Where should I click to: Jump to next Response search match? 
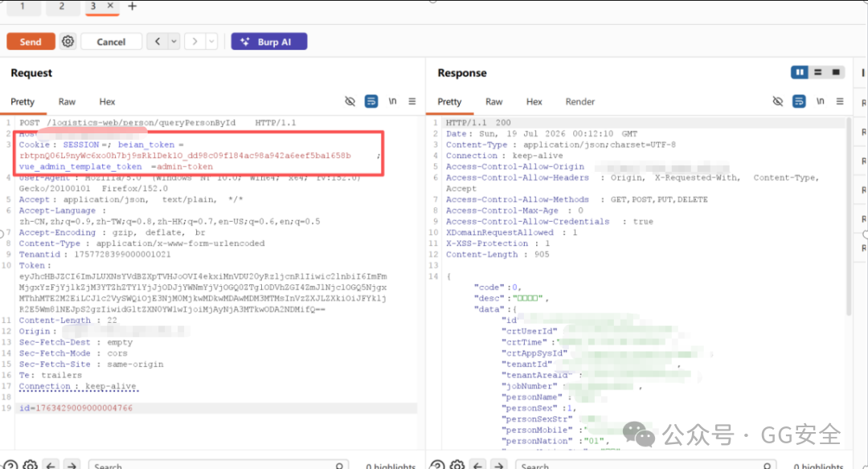click(499, 466)
